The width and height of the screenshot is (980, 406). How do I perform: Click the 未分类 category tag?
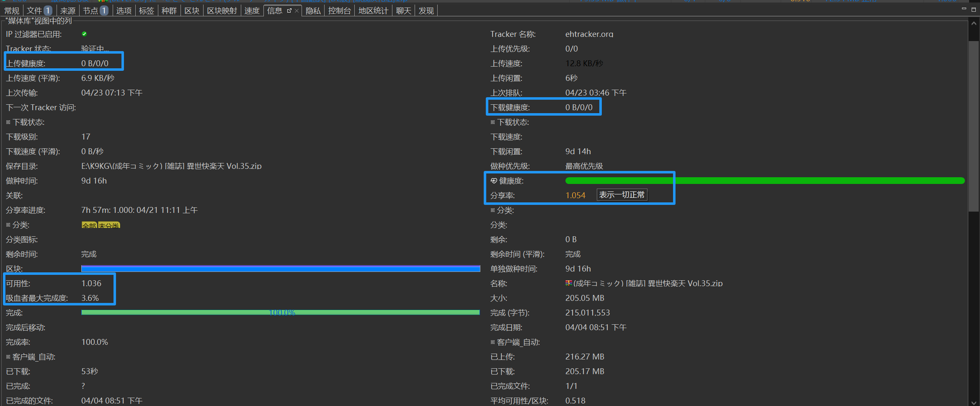point(109,225)
